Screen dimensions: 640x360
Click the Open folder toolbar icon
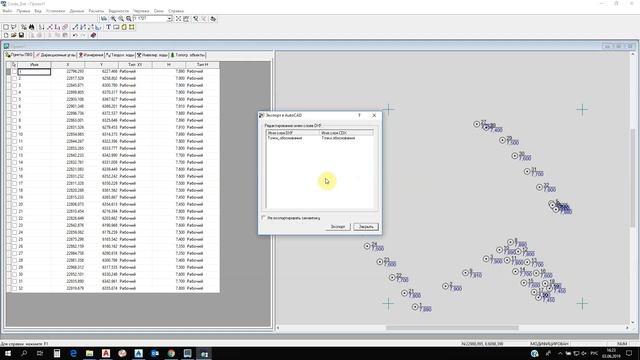coord(14,36)
